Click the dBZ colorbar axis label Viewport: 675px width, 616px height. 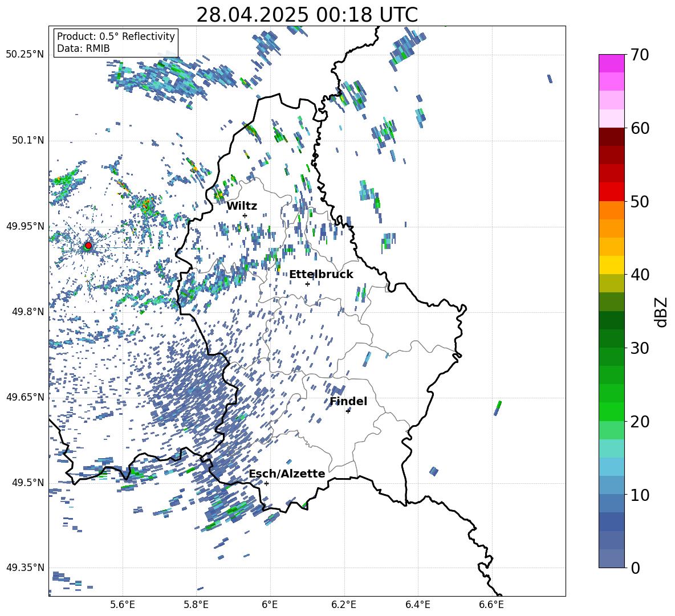pos(660,312)
